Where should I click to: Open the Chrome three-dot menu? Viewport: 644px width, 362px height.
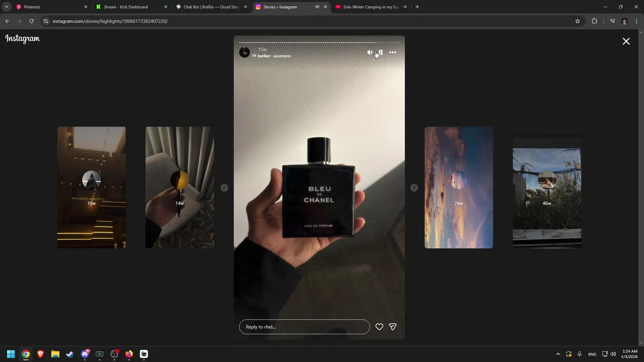click(637, 21)
